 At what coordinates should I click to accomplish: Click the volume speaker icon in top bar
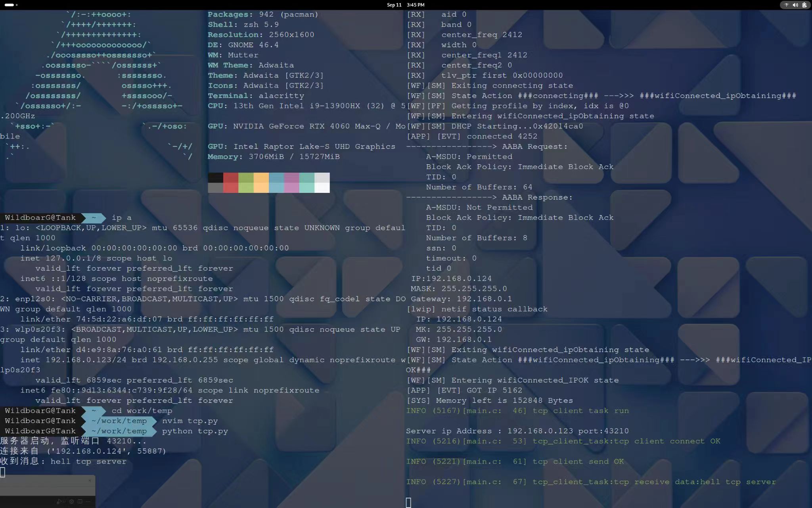795,5
